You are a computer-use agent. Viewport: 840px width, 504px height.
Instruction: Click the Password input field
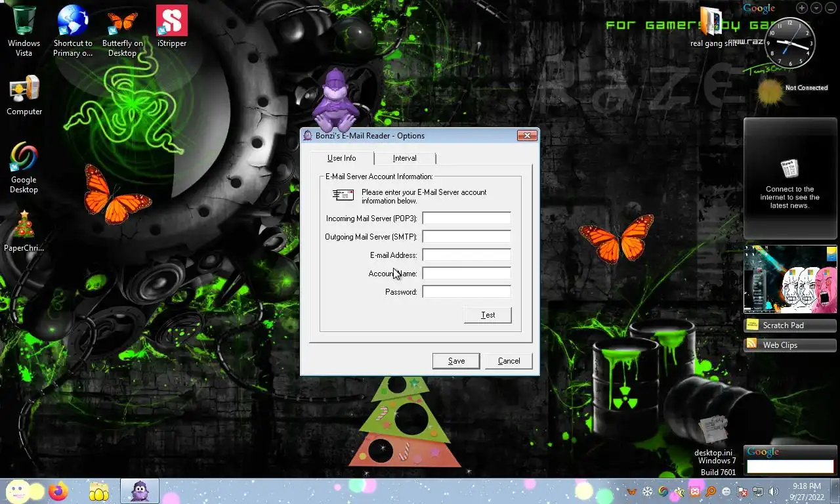point(467,291)
